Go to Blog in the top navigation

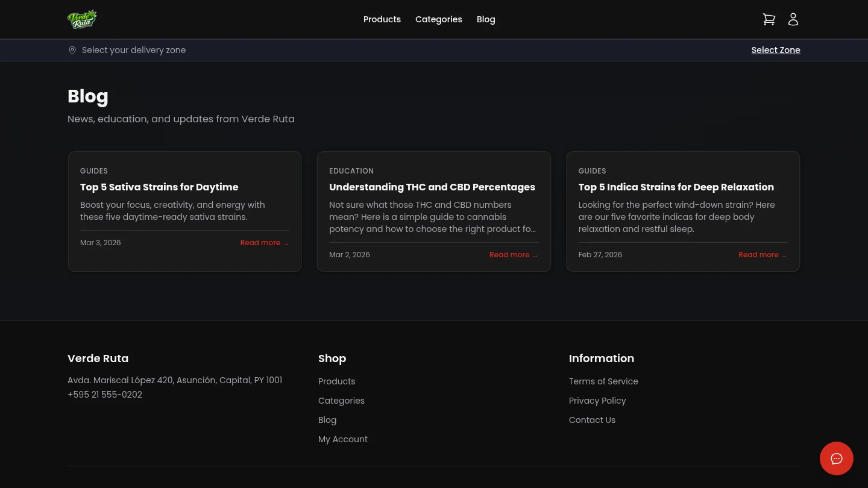[486, 19]
